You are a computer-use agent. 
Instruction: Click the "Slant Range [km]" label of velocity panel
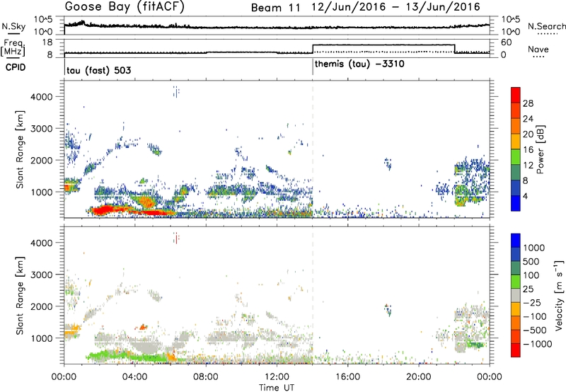(x=20, y=295)
